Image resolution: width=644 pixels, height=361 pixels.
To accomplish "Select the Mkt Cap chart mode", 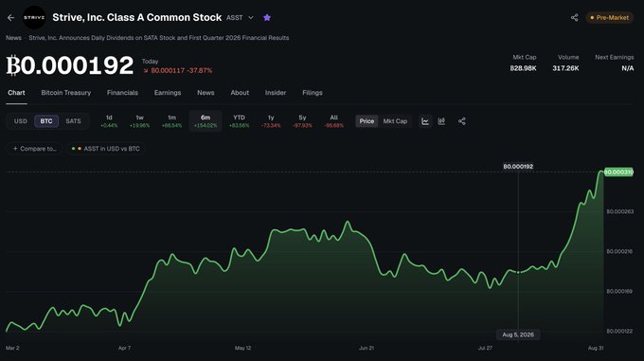I will coord(395,121).
